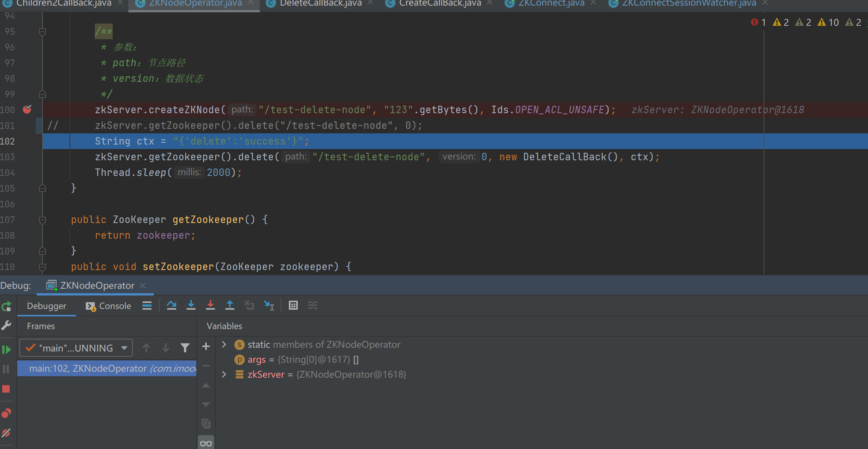
Task: Close the ZKNodeOperator debug tab
Action: [143, 286]
